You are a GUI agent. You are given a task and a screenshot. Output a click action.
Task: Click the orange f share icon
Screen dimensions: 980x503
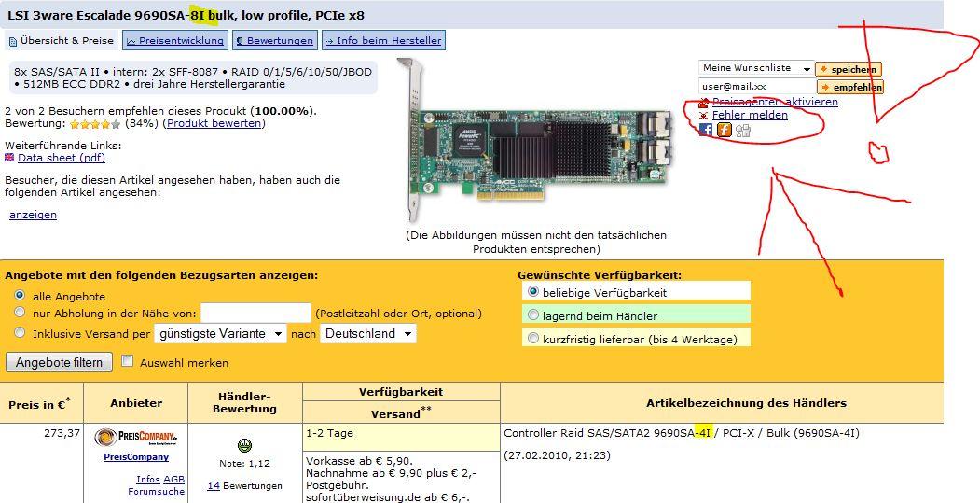pos(724,130)
